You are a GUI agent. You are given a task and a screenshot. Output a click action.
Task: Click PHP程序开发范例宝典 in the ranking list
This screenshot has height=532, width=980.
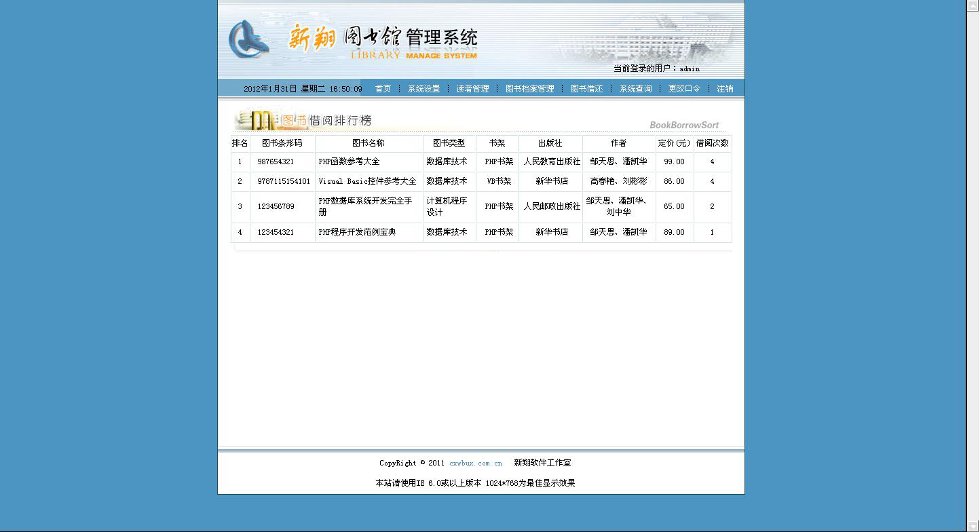click(x=357, y=232)
